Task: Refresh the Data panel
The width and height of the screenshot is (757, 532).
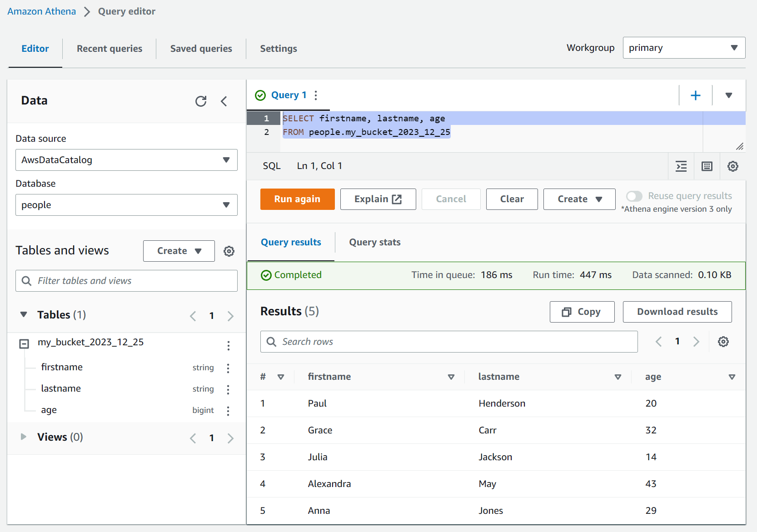Action: coord(201,101)
